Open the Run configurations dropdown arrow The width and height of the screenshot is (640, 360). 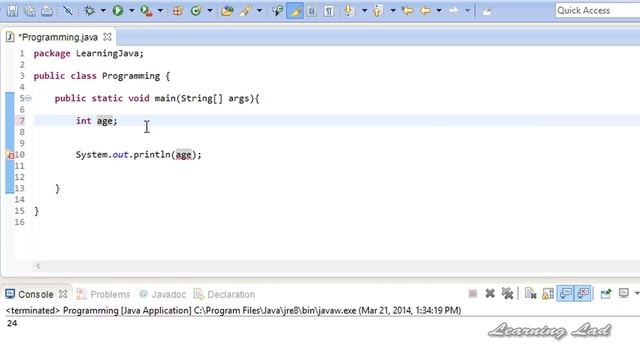pyautogui.click(x=131, y=11)
